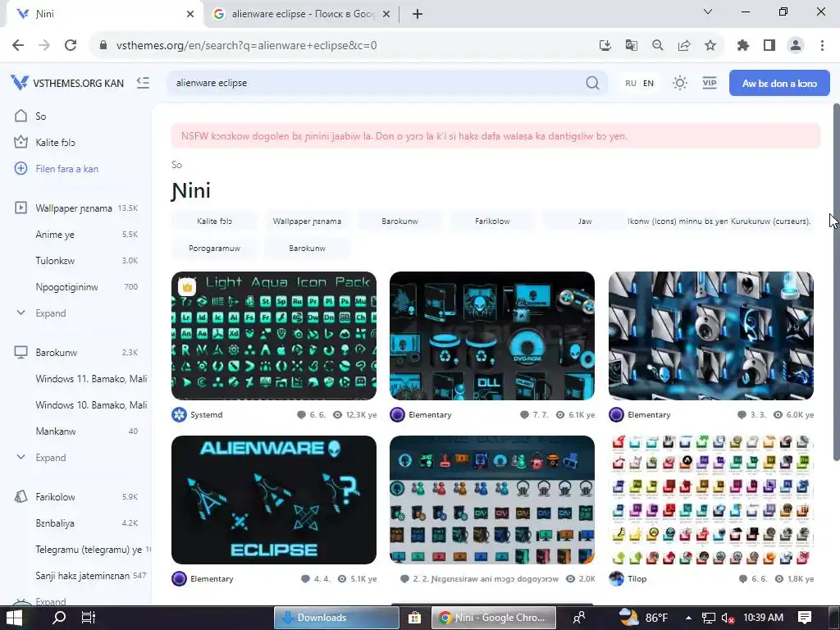Click the muted volume speaker icon in tray
Viewport: 840px width, 630px height.
pyautogui.click(x=728, y=618)
